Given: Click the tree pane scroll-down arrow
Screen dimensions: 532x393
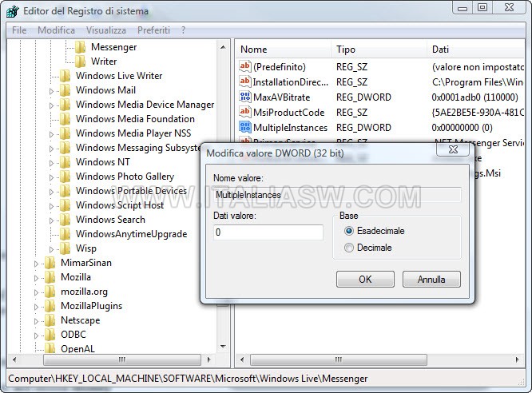Looking at the screenshot, I should (x=223, y=347).
